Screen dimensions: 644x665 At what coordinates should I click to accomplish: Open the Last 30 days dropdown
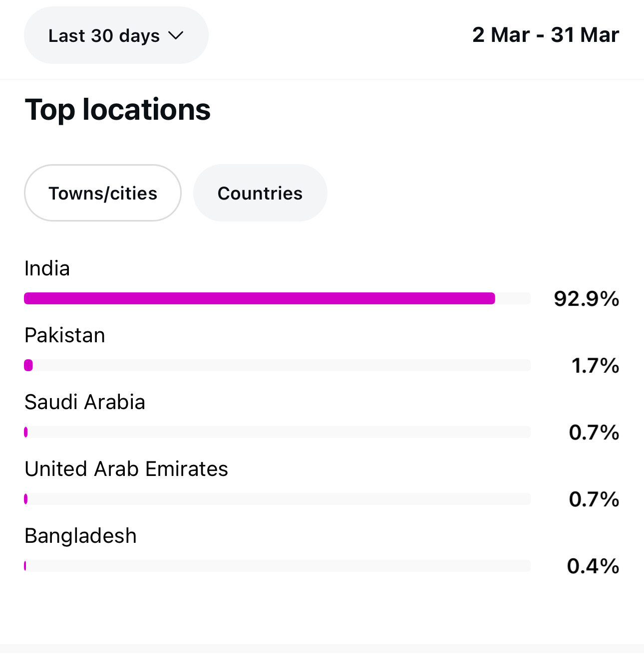pyautogui.click(x=116, y=35)
